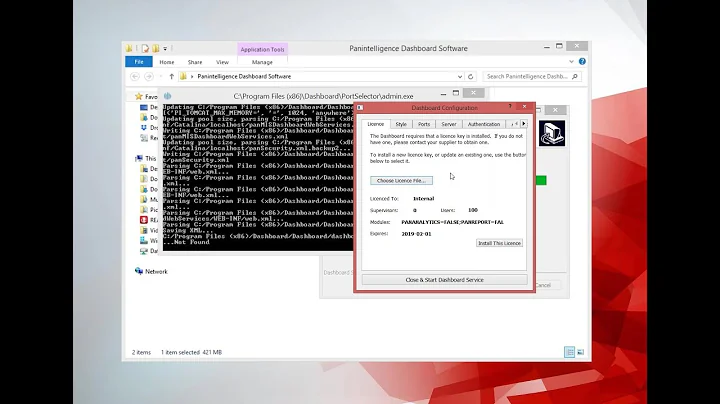
Task: Click the green progress indicator behind the dialog
Action: tap(541, 180)
